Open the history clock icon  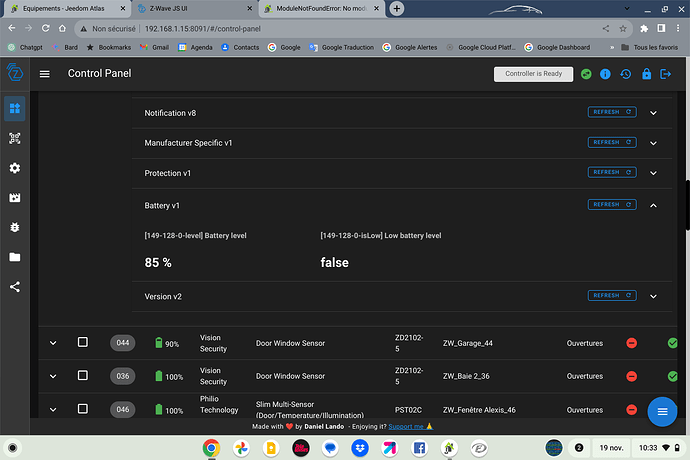[x=625, y=74]
